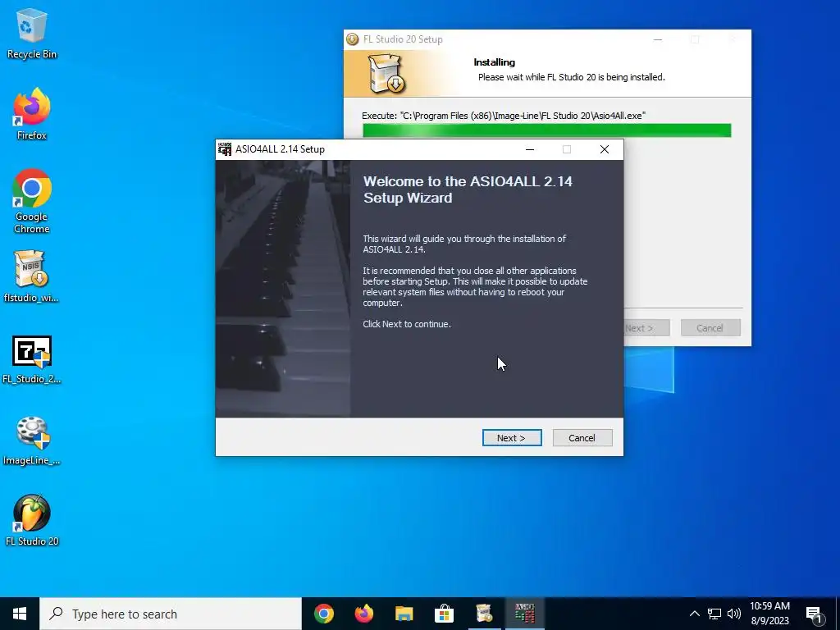This screenshot has height=630, width=840.
Task: Select the Google Chrome desktop shortcut
Action: point(32,202)
